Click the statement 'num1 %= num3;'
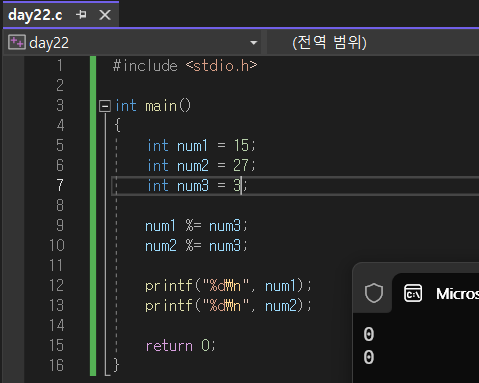The width and height of the screenshot is (479, 383). point(196,226)
